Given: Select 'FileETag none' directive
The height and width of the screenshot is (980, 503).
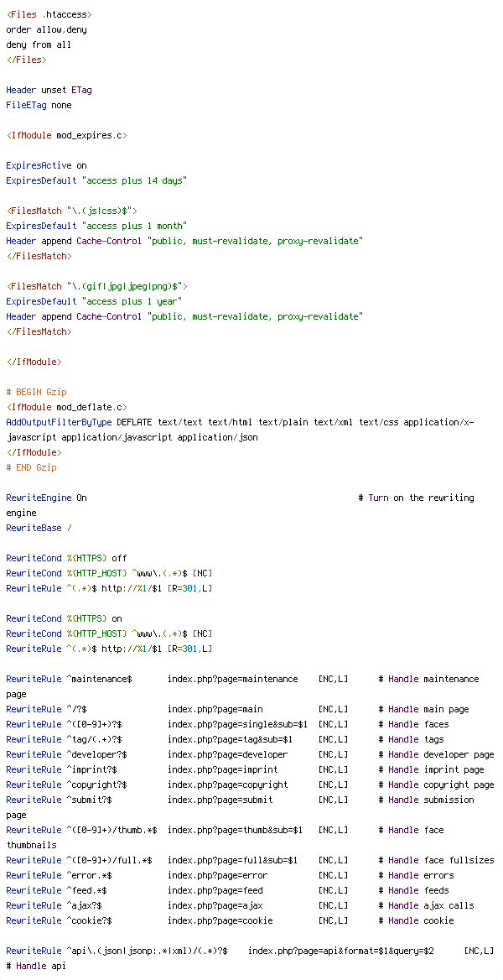Looking at the screenshot, I should tap(39, 105).
